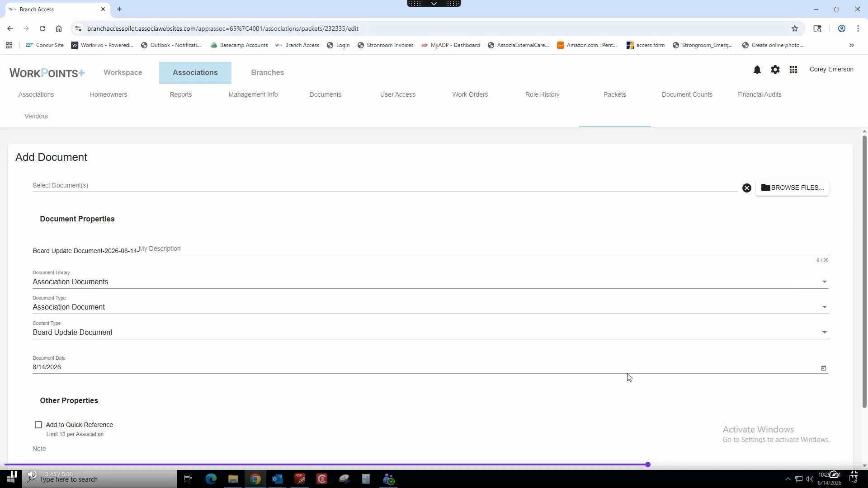Click the video progress bar handle
868x488 pixels.
tap(648, 465)
